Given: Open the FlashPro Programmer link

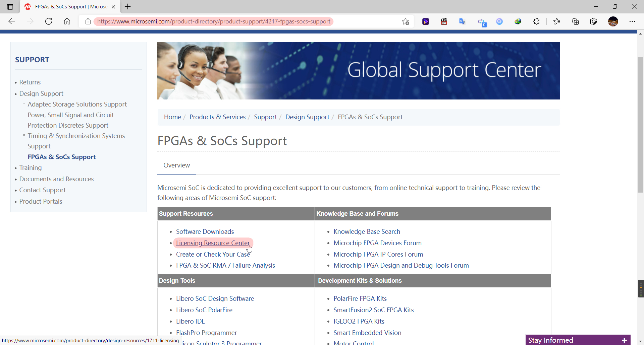Looking at the screenshot, I should 206,333.
